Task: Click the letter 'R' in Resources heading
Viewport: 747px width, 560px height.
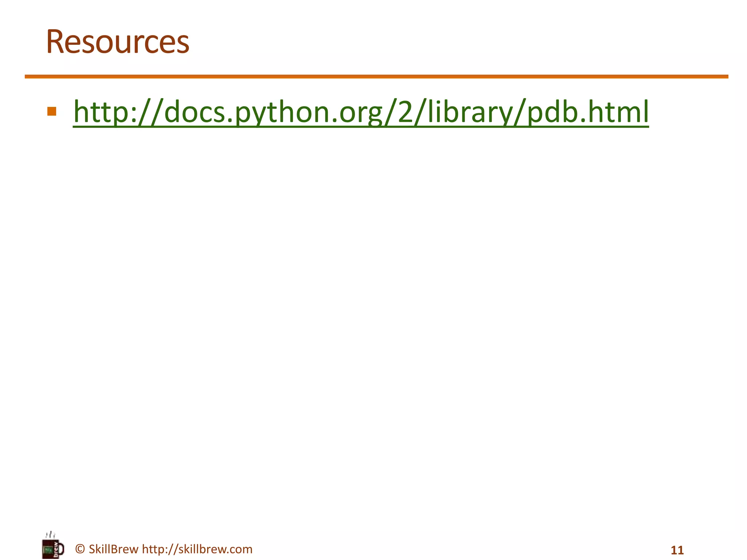Action: (x=55, y=42)
